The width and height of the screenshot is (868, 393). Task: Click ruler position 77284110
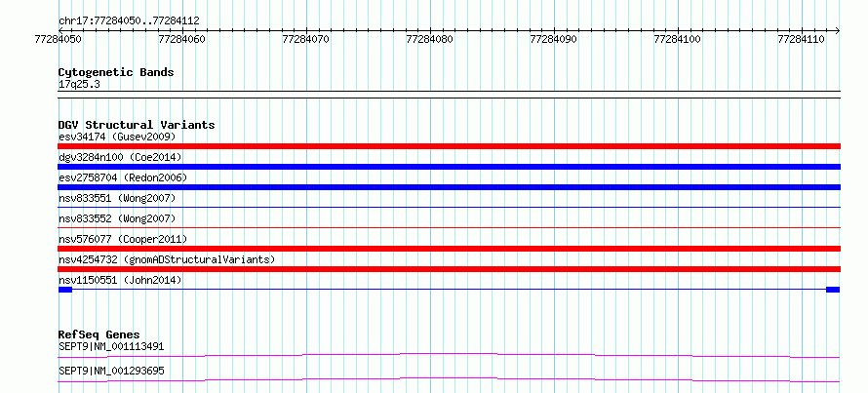(x=802, y=39)
